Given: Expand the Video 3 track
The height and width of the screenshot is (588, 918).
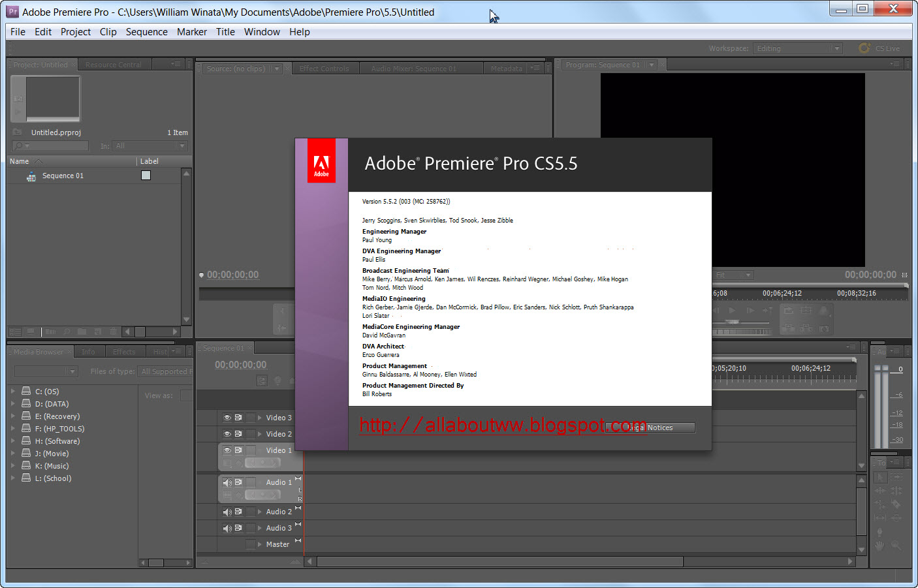Looking at the screenshot, I should pyautogui.click(x=260, y=418).
